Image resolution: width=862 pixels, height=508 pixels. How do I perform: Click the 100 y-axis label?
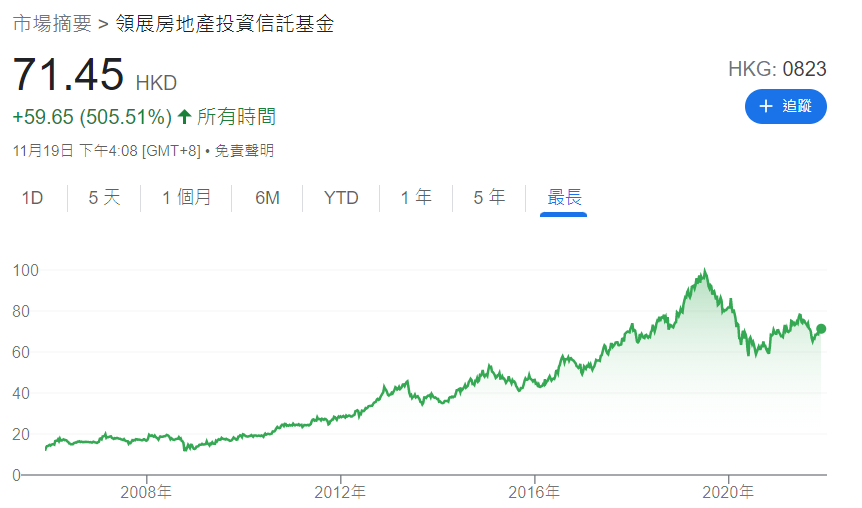pos(25,270)
